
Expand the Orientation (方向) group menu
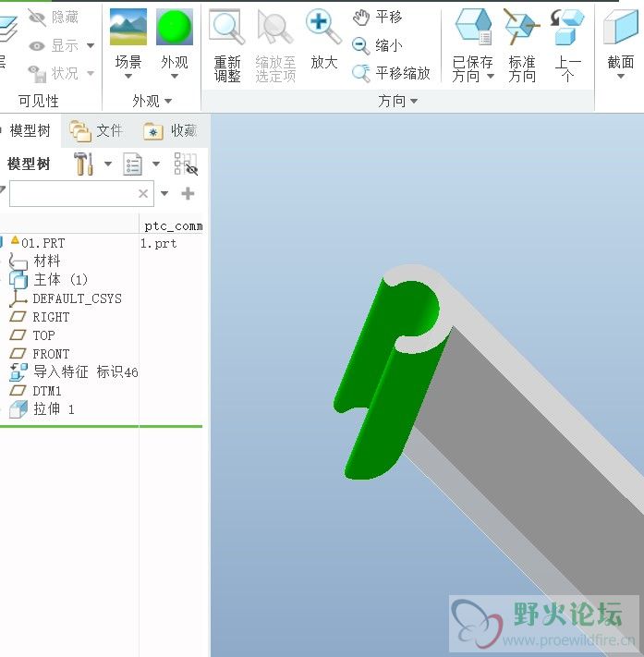[x=397, y=101]
